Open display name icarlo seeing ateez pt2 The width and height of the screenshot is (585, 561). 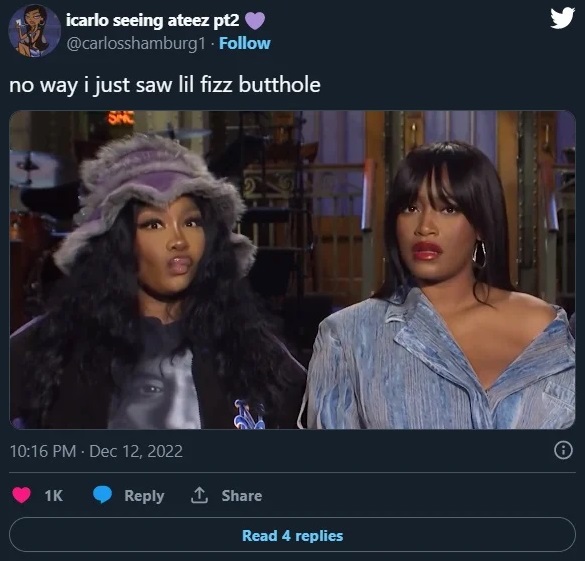pyautogui.click(x=153, y=20)
